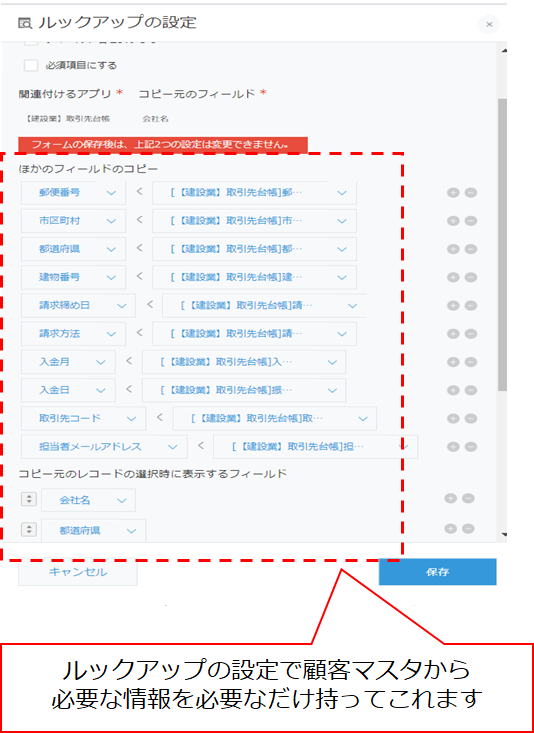Viewport: 534px width, 733px height.
Task: Add a row after the 入金月 mapping
Action: (453, 362)
